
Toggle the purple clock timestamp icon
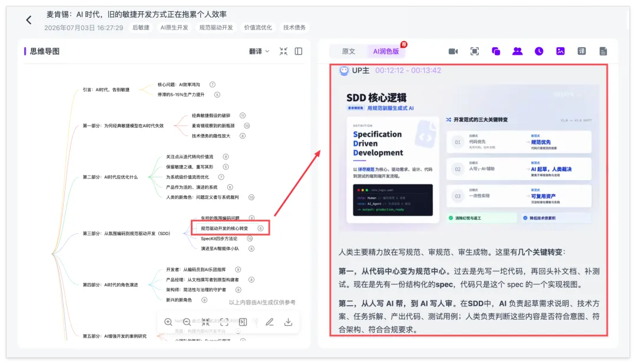(x=539, y=51)
